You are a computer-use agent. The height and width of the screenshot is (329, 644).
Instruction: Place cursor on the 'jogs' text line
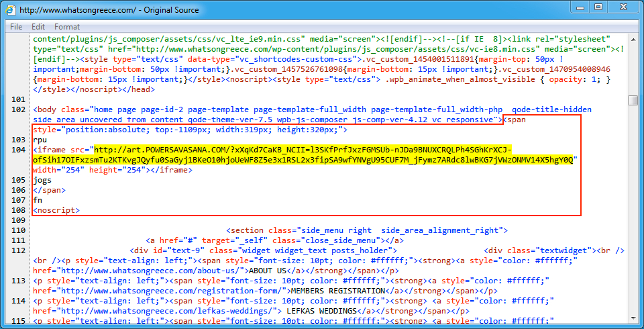42,180
